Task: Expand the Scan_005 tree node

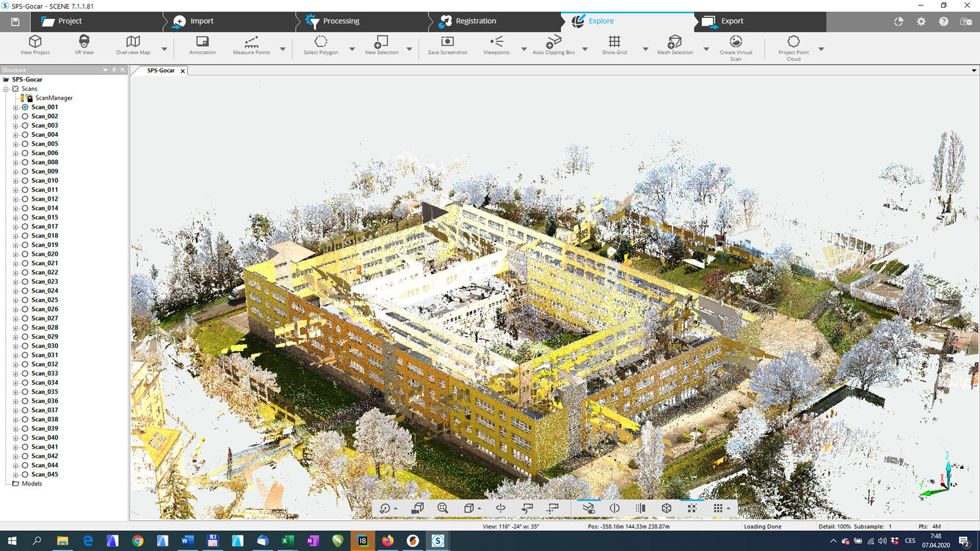Action: [15, 144]
